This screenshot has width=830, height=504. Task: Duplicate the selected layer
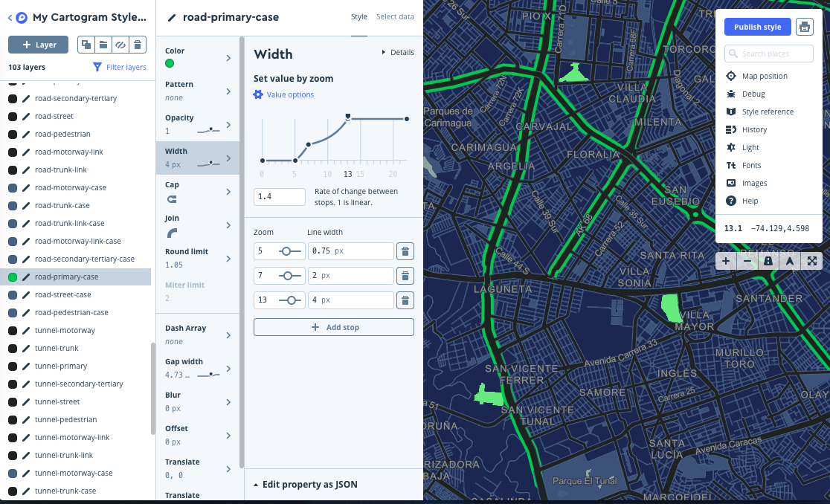(86, 45)
